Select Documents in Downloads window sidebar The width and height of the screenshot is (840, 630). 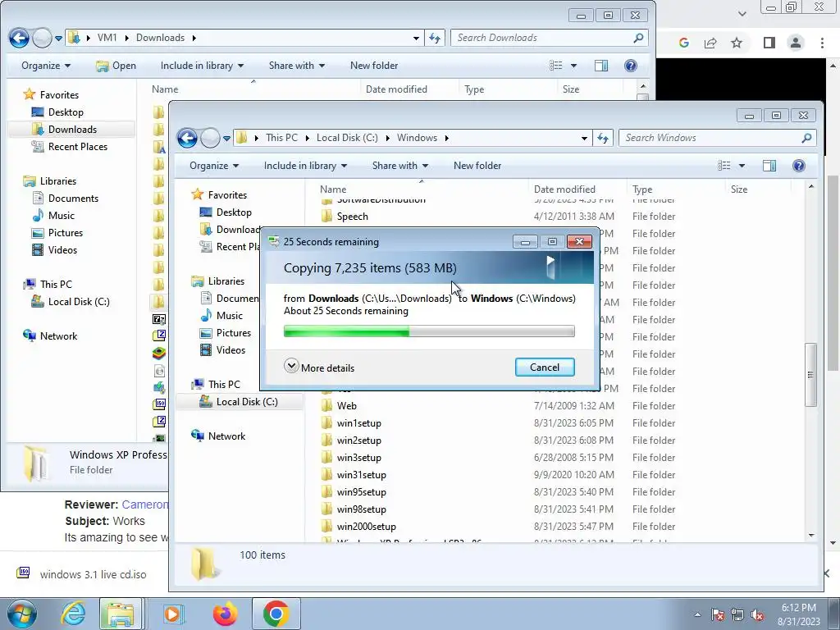click(x=66, y=199)
